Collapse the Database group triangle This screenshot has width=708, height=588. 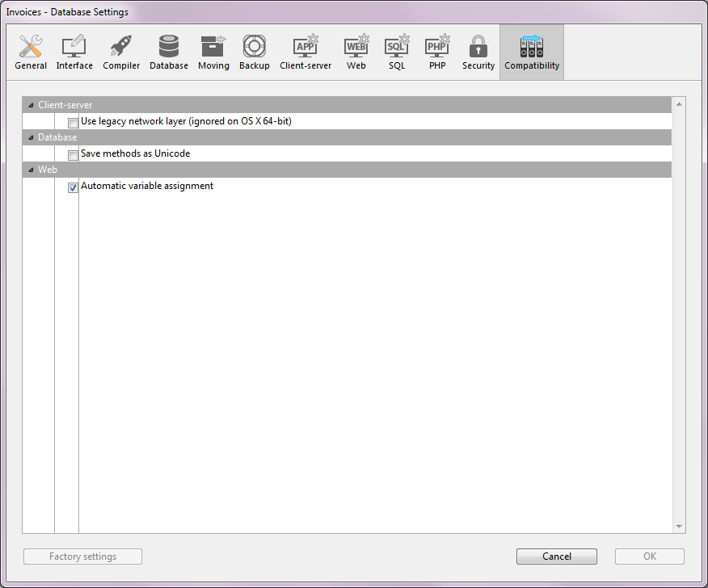point(31,137)
